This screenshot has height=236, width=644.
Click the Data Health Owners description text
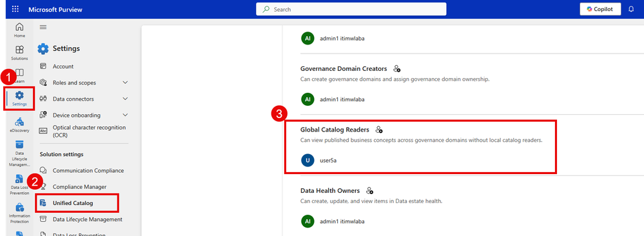click(x=371, y=201)
